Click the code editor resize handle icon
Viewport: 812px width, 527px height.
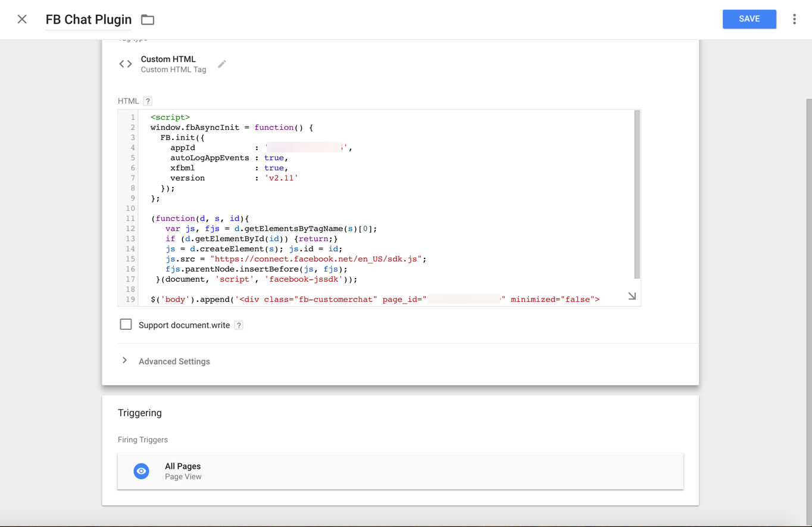coord(632,296)
